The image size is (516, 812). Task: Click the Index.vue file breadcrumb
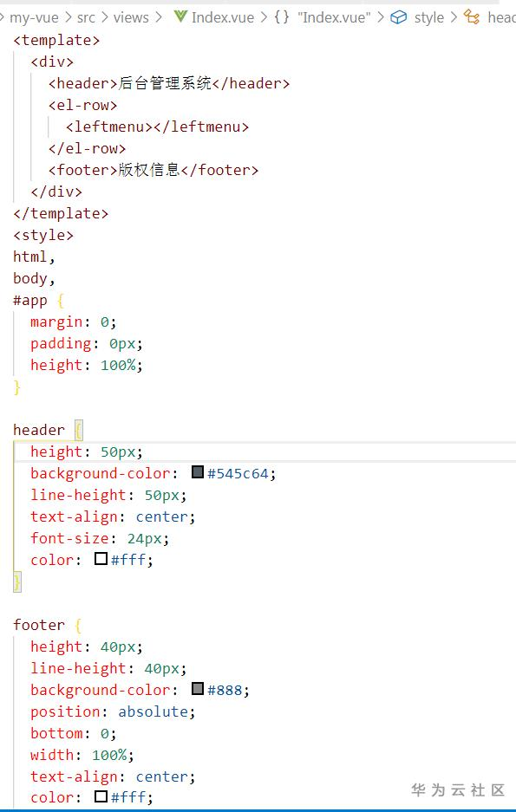[x=223, y=17]
